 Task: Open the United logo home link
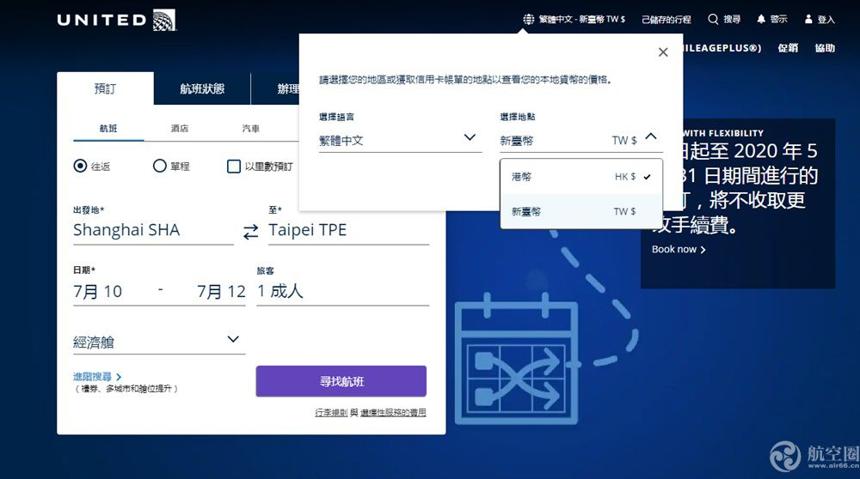(116, 20)
